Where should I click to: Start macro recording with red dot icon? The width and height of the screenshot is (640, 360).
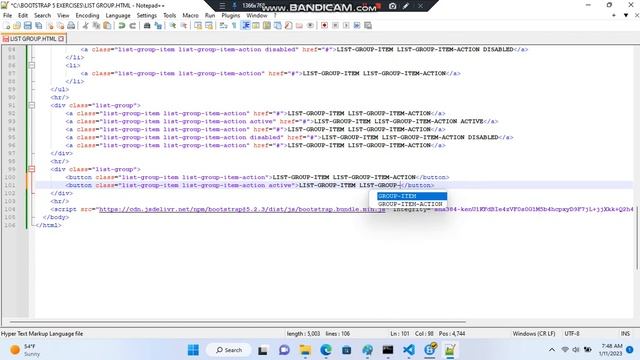tap(324, 26)
